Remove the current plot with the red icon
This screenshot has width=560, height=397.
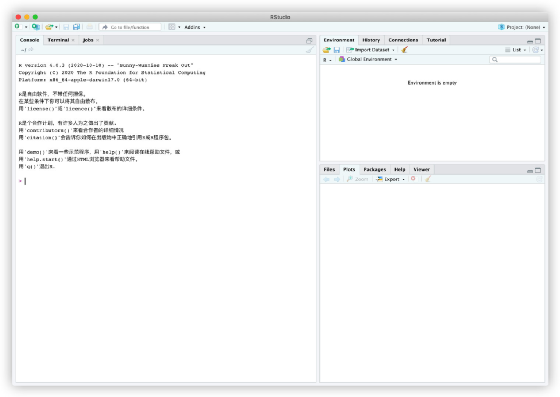(x=413, y=179)
